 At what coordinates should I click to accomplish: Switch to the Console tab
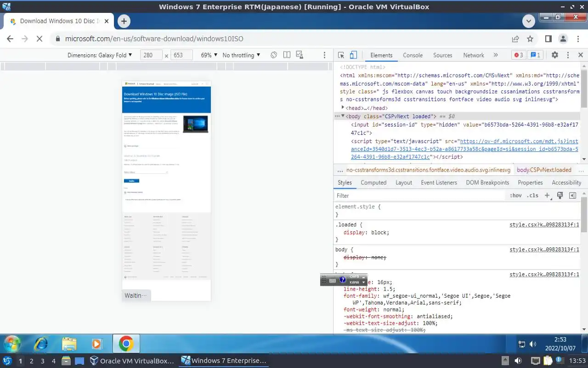click(413, 55)
